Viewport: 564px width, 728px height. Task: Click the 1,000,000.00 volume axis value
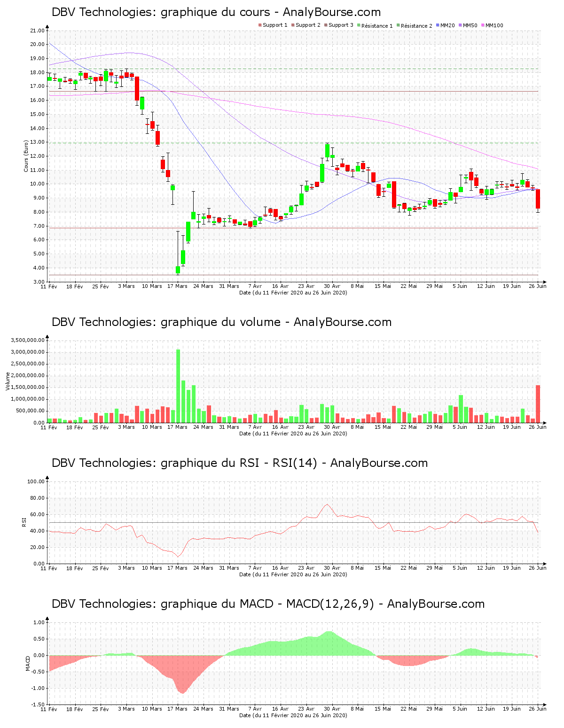pyautogui.click(x=27, y=399)
